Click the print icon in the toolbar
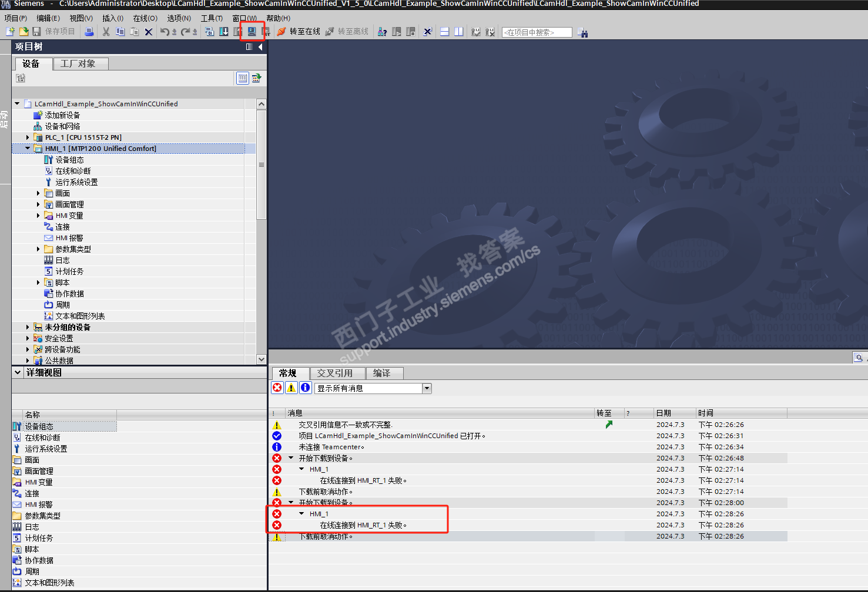 click(x=89, y=32)
